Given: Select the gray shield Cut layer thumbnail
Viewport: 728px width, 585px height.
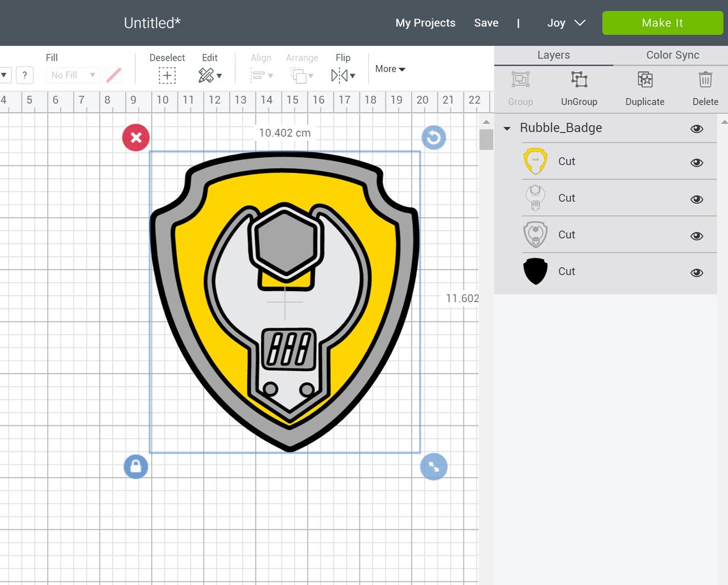Looking at the screenshot, I should [x=535, y=234].
